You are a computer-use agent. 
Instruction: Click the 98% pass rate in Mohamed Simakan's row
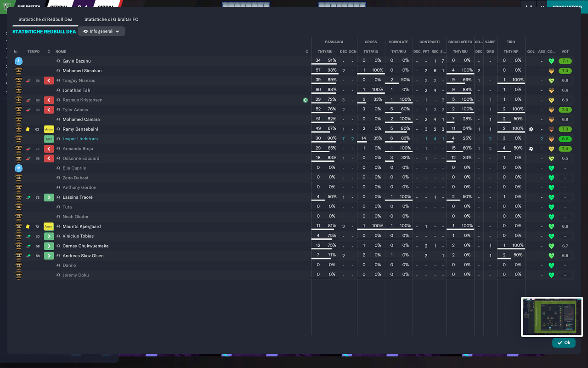click(332, 70)
